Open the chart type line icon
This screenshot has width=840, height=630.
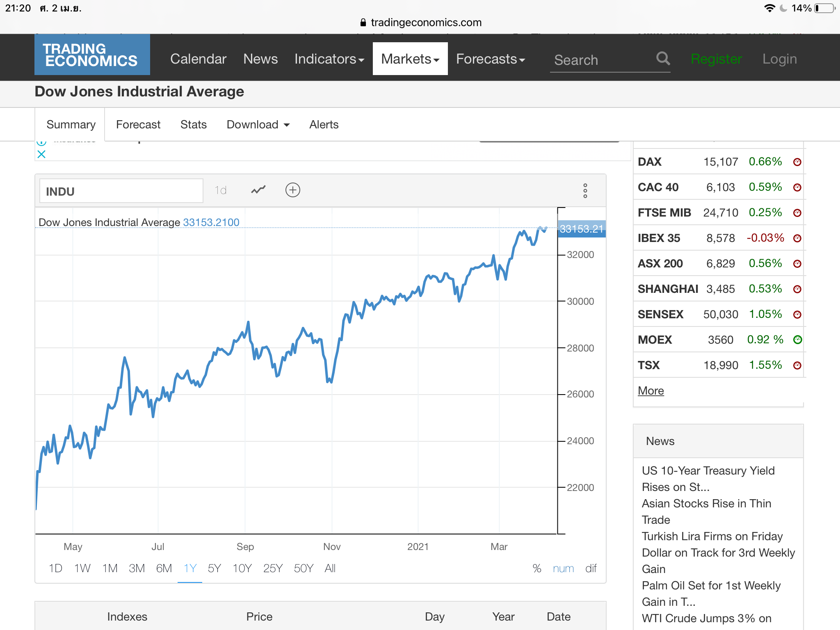(x=258, y=190)
